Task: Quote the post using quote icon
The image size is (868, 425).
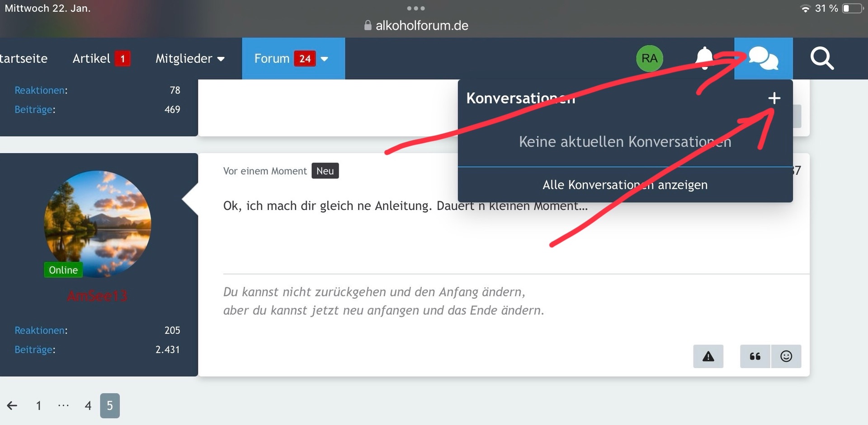Action: pyautogui.click(x=755, y=356)
